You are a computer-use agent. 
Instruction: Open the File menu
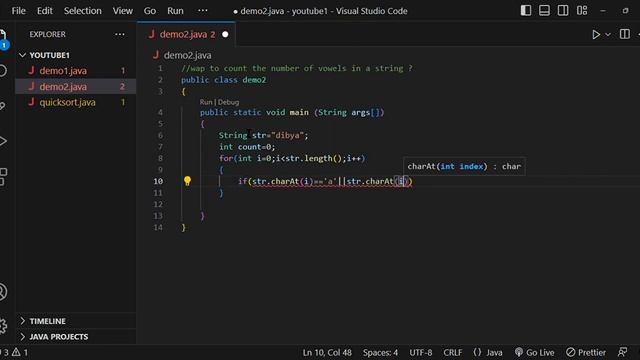(x=18, y=11)
